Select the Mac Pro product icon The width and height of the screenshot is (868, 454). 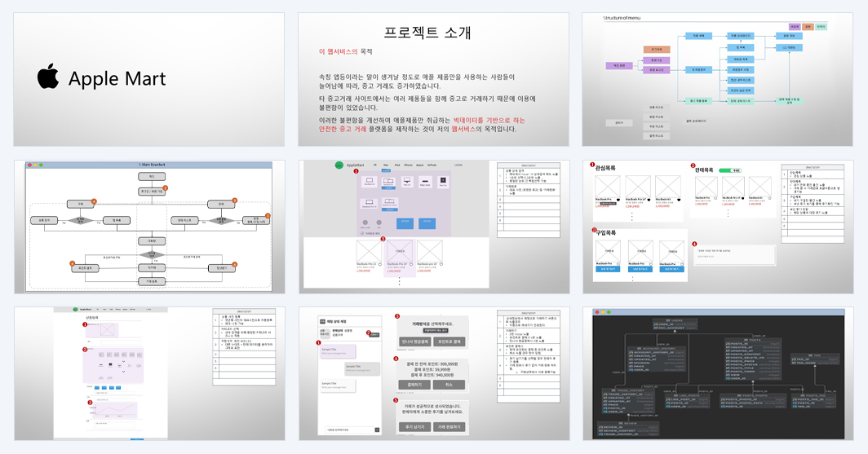point(443,181)
